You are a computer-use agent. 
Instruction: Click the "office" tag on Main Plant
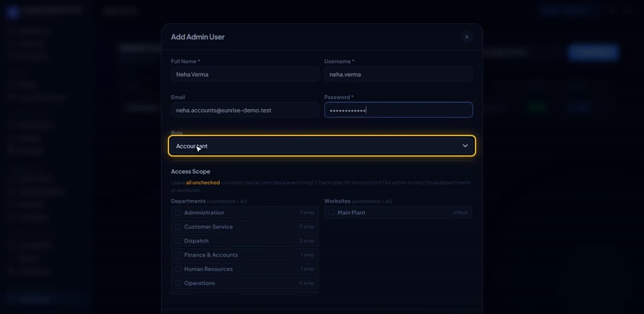460,213
